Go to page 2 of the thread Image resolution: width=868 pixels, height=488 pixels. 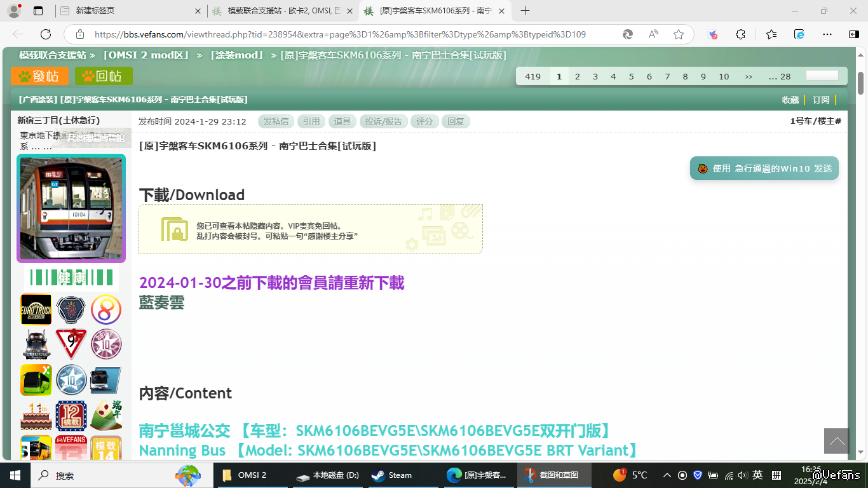[x=577, y=76]
